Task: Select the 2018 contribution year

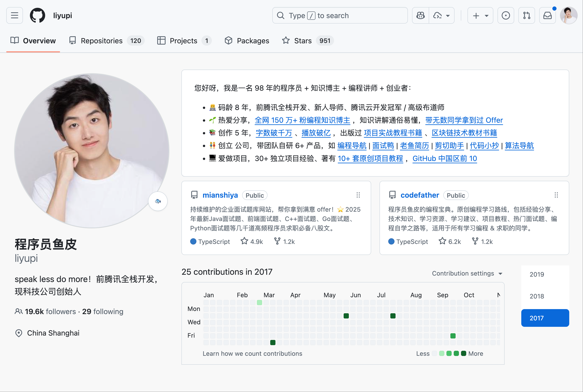Action: tap(537, 296)
